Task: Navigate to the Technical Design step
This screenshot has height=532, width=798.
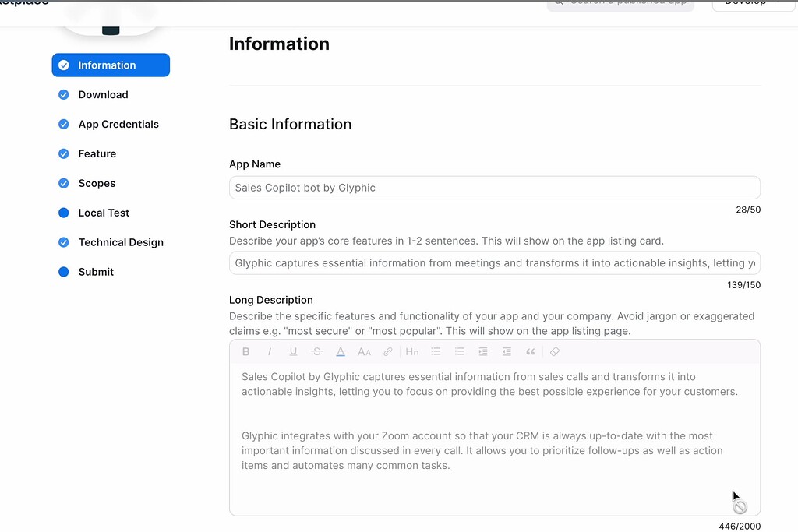Action: [x=121, y=242]
